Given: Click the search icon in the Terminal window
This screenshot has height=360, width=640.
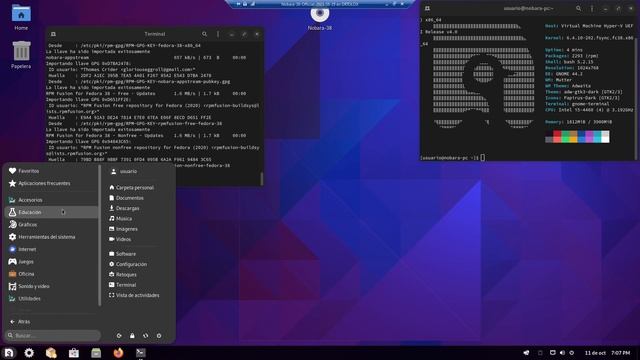Looking at the screenshot, I should [x=204, y=34].
